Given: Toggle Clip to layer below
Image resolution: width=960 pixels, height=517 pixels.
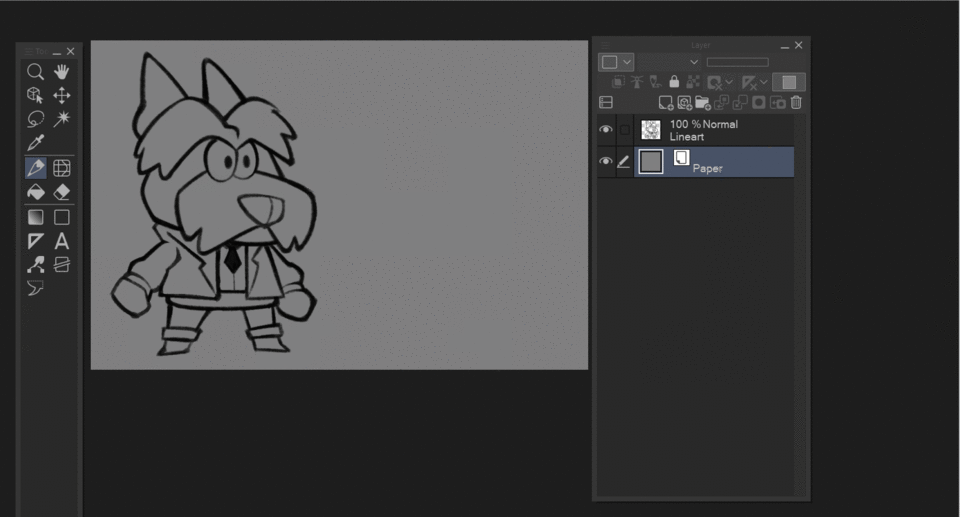Looking at the screenshot, I should click(618, 82).
